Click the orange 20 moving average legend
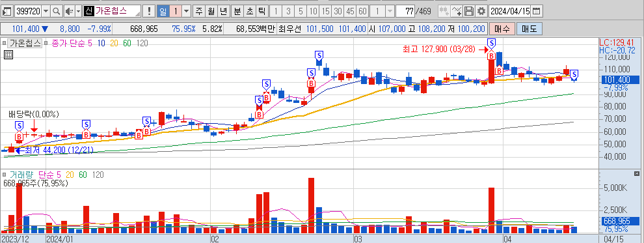 coord(114,43)
